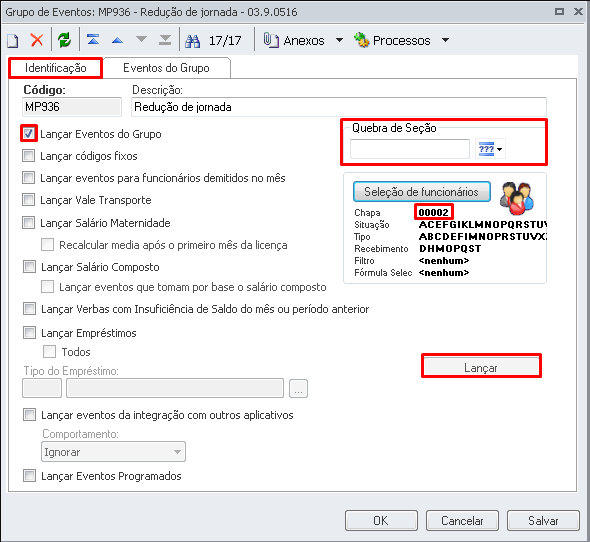Screen dimensions: 590x542
Task: Click the Filtro value <nenhum>
Action: (x=444, y=260)
